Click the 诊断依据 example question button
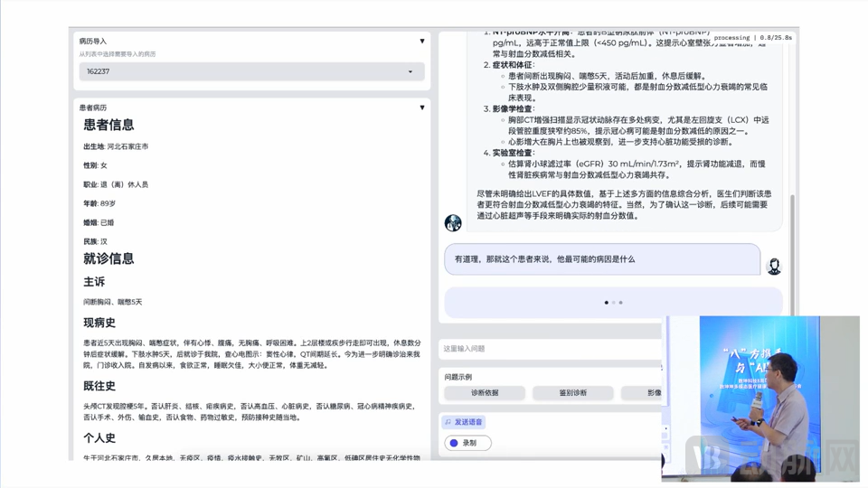 click(x=485, y=393)
